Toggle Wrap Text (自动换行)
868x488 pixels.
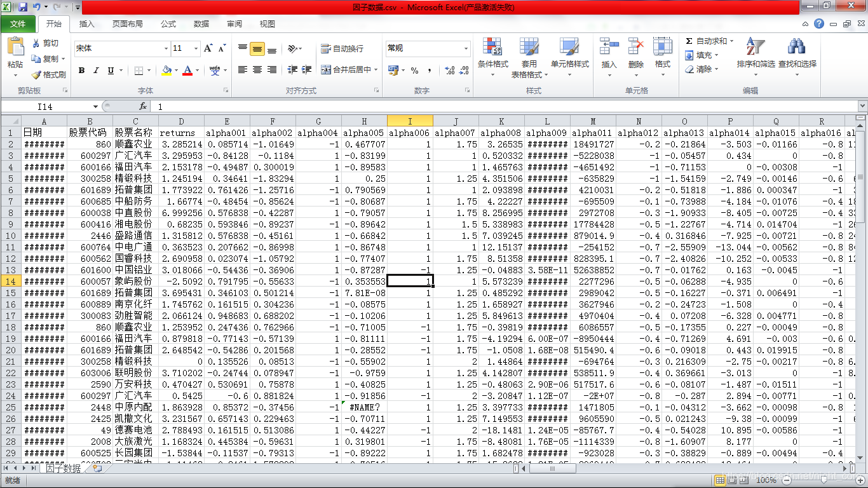(342, 48)
